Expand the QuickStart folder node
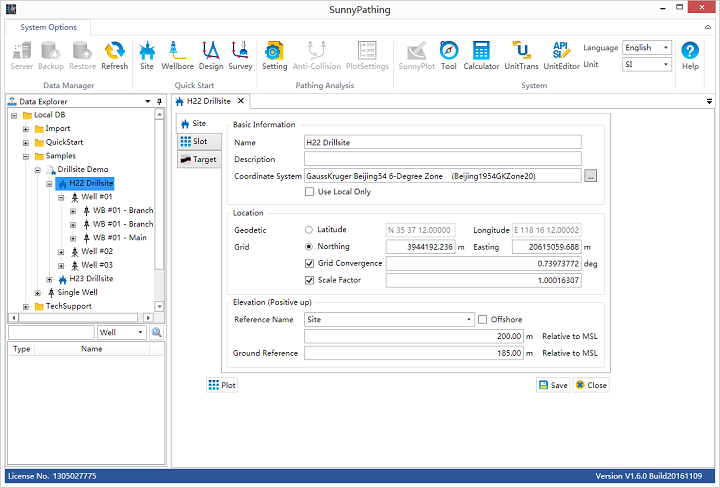Screen dimensions: 720x488 tap(26, 143)
